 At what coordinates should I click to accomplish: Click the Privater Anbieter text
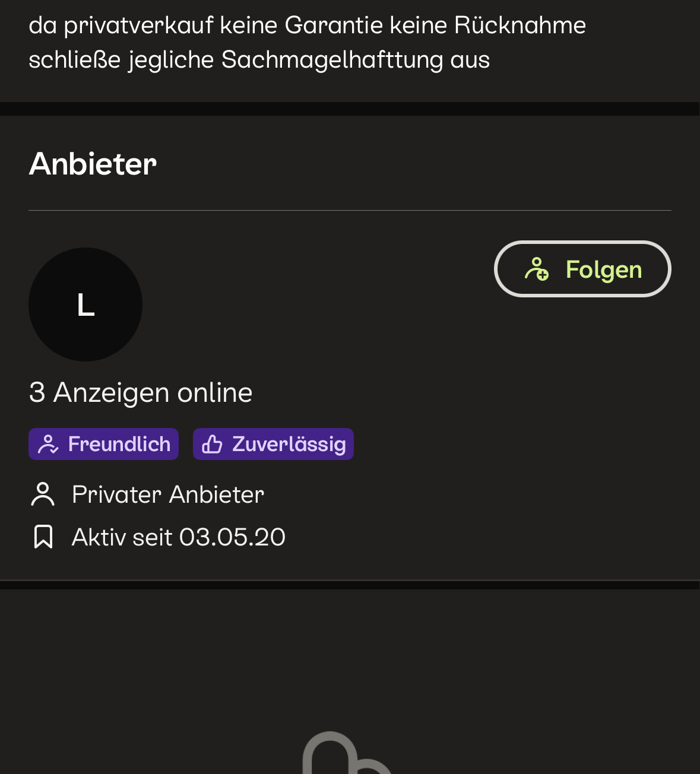point(168,494)
